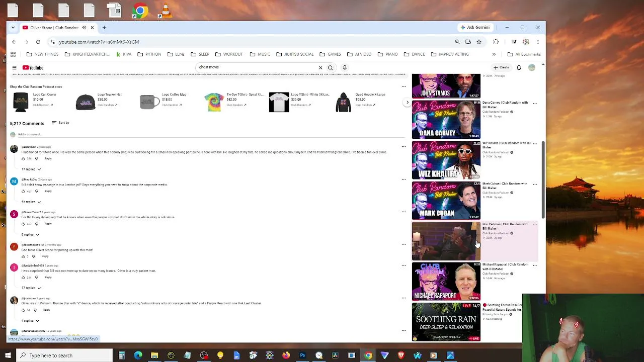Open the YouTube guide hamburger menu
644x362 pixels.
[x=14, y=67]
